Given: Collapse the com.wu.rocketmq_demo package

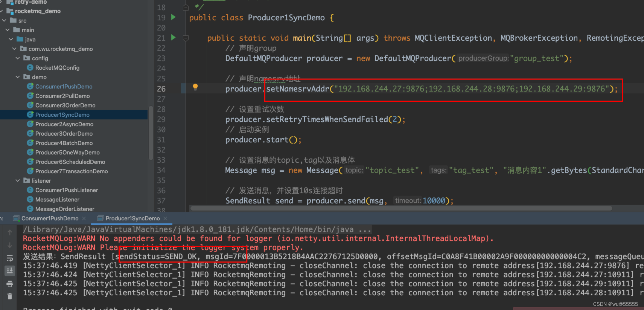Looking at the screenshot, I should [14, 49].
